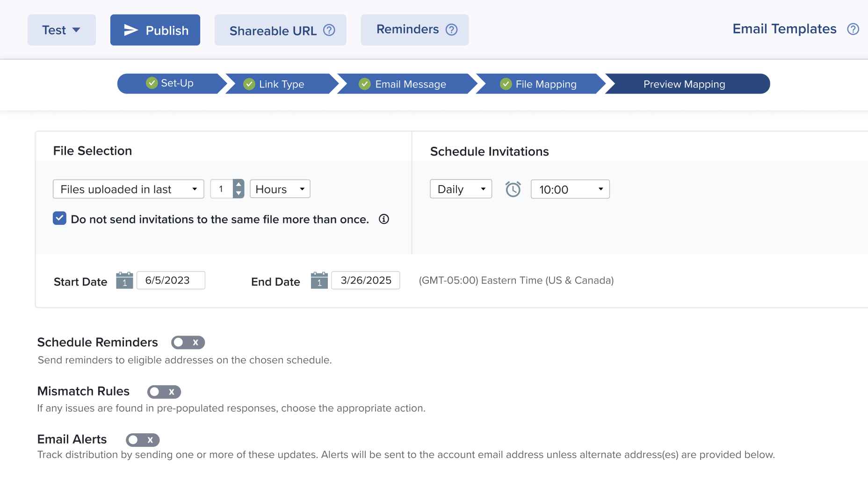
Task: Enable the Schedule Reminders toggle
Action: (x=188, y=343)
